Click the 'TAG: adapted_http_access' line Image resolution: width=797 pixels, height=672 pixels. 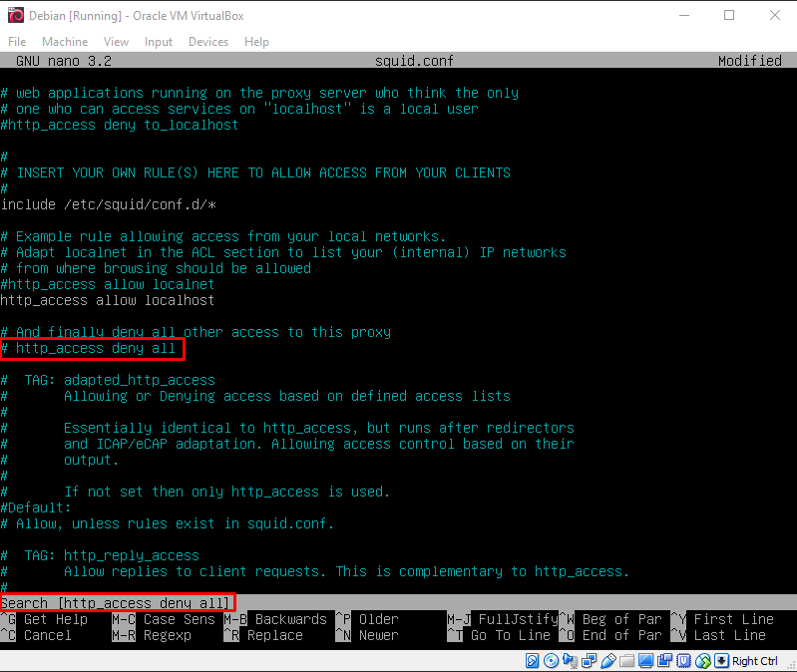[x=108, y=380]
